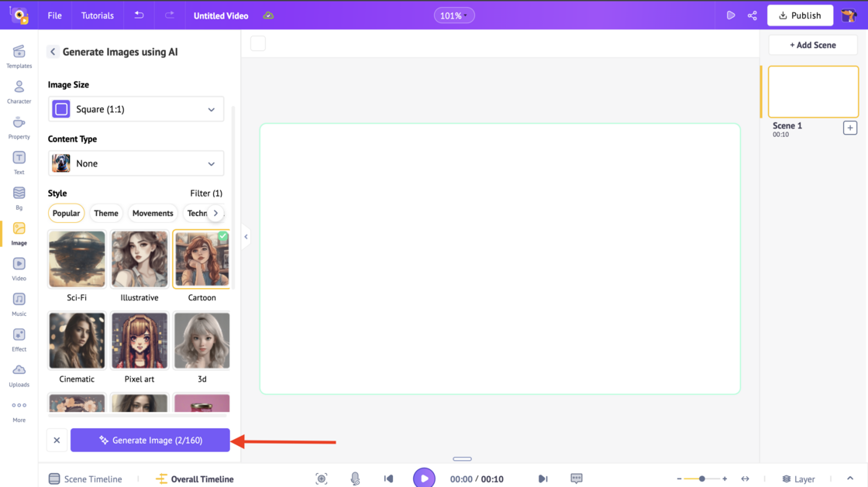Screen dimensions: 868x487
Task: Click the Undo icon in the top bar
Action: pos(139,15)
